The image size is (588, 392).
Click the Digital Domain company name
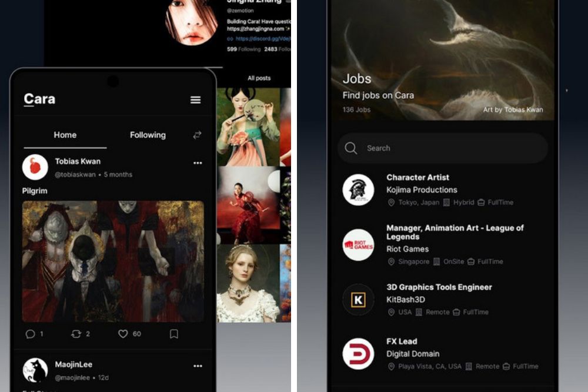tap(413, 354)
